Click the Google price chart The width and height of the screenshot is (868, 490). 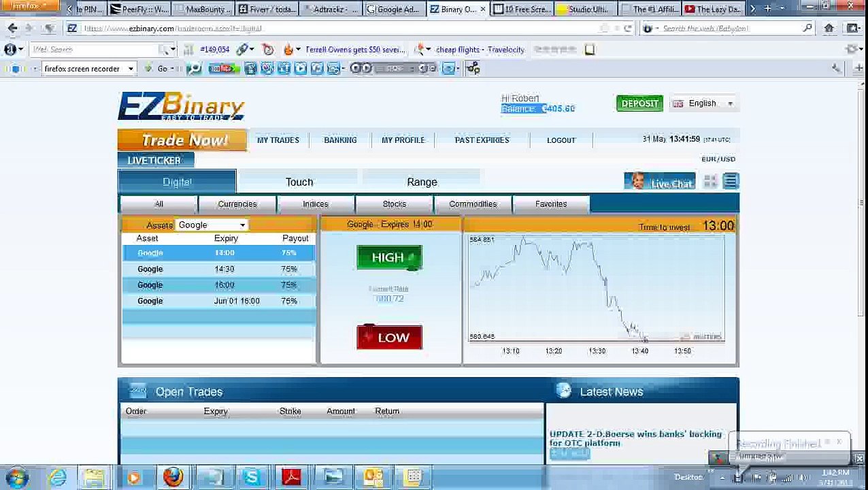click(x=596, y=288)
